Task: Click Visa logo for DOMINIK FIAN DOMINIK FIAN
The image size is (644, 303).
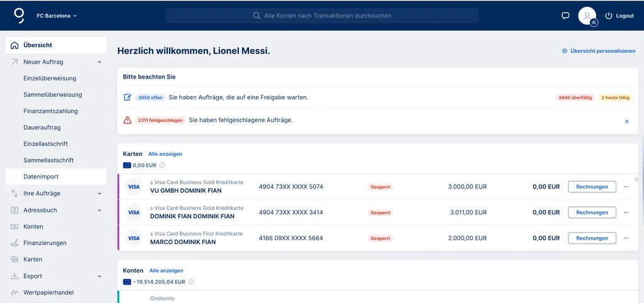Action: [133, 212]
